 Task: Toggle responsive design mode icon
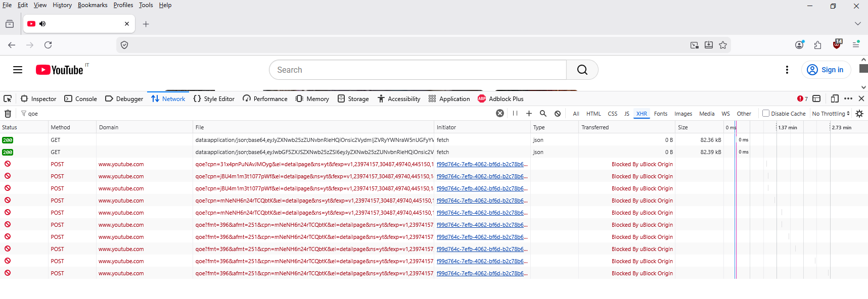point(835,99)
